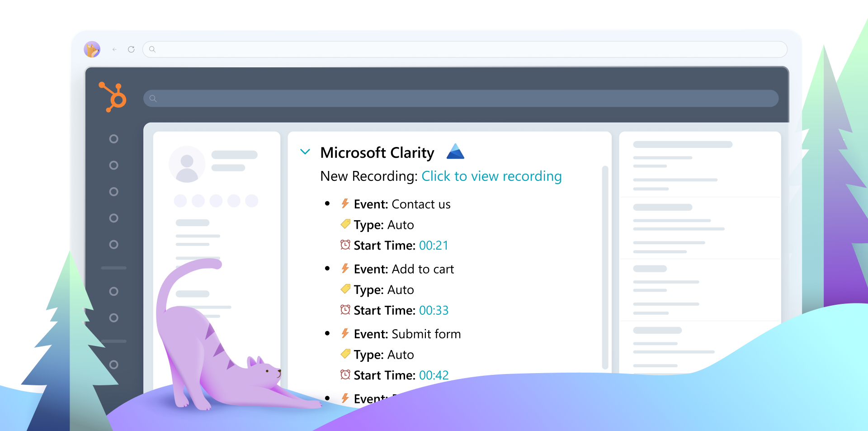Click the alarm clock icon next to 00:33
The height and width of the screenshot is (431, 868).
345,309
